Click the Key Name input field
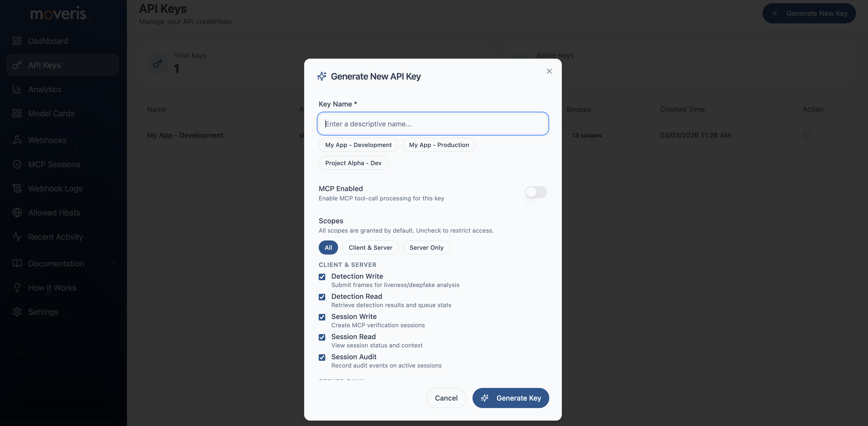 pos(433,124)
